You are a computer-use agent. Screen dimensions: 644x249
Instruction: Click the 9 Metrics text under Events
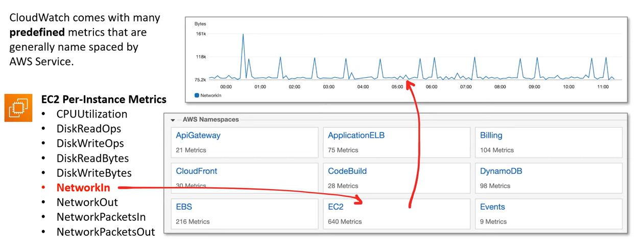click(x=493, y=221)
